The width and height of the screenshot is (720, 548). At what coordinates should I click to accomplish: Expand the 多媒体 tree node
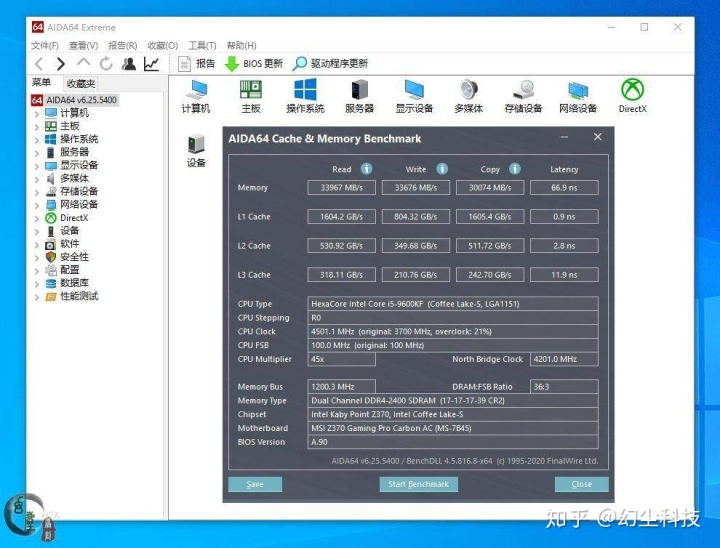pos(37,179)
